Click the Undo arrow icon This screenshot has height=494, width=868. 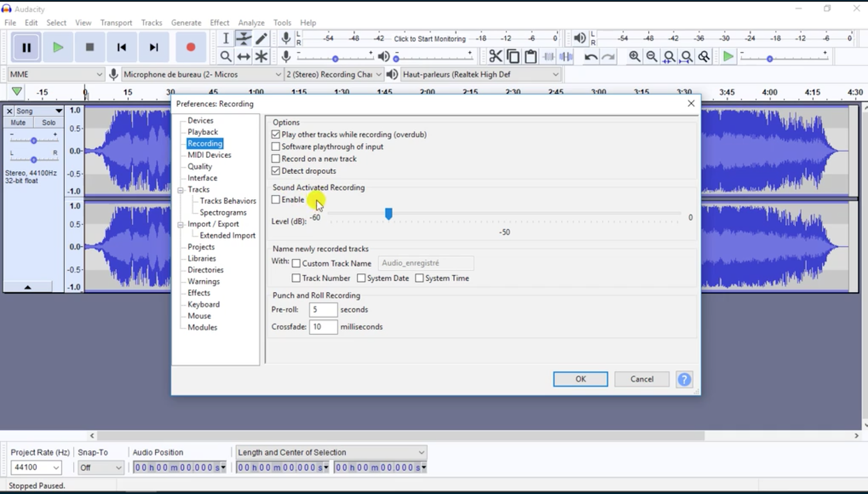591,56
